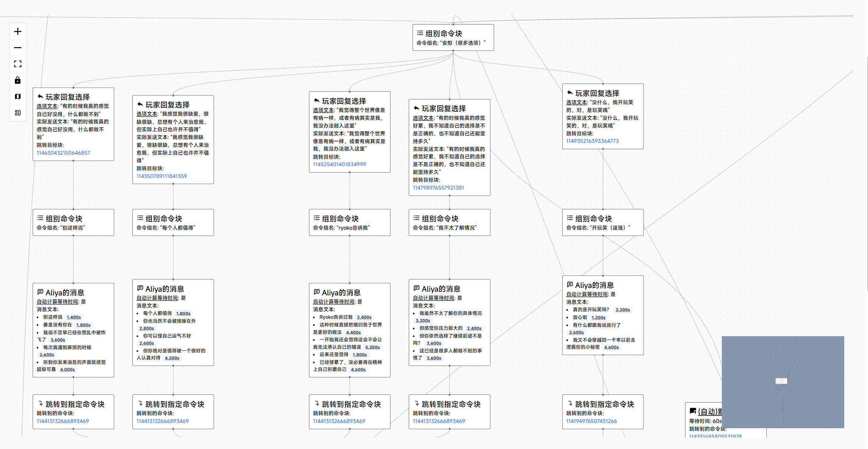This screenshot has height=449, width=868.
Task: Toggle the canvas lock icon
Action: (x=18, y=80)
